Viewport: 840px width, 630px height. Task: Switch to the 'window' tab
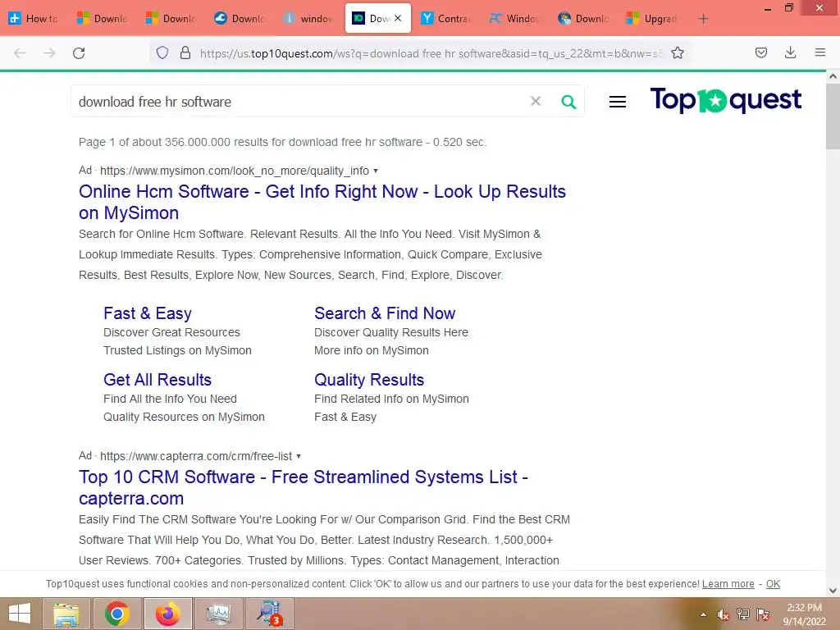(309, 18)
